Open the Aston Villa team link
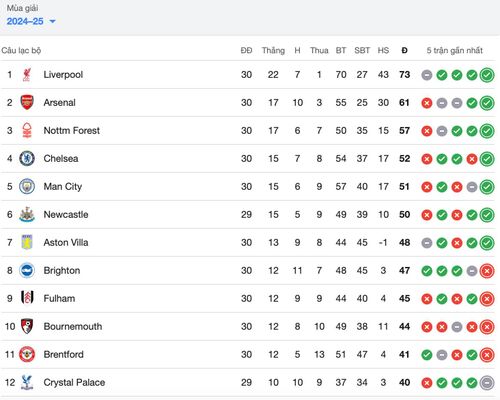 (x=66, y=242)
